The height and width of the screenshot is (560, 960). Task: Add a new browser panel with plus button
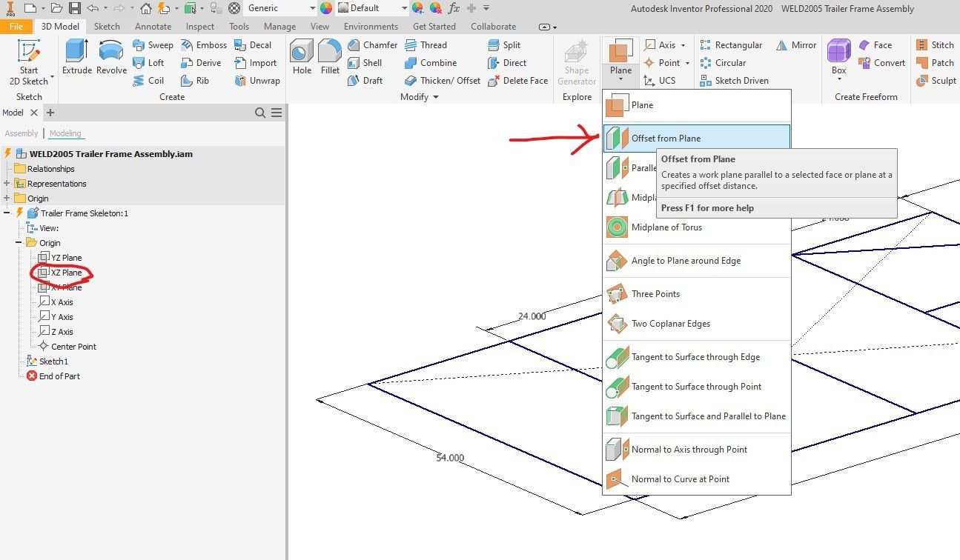tap(50, 113)
